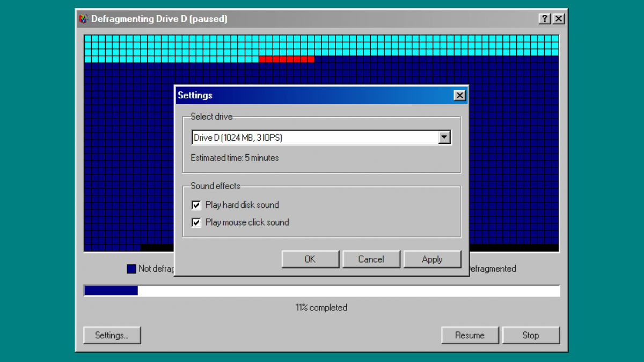The height and width of the screenshot is (362, 644).
Task: Cancel the Settings dialog
Action: coord(371,259)
